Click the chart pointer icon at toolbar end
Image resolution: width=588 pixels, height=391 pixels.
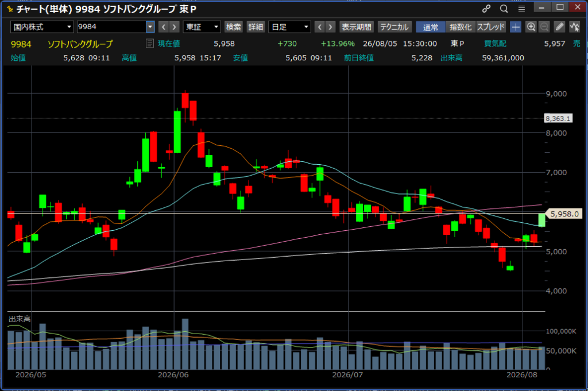tap(574, 26)
